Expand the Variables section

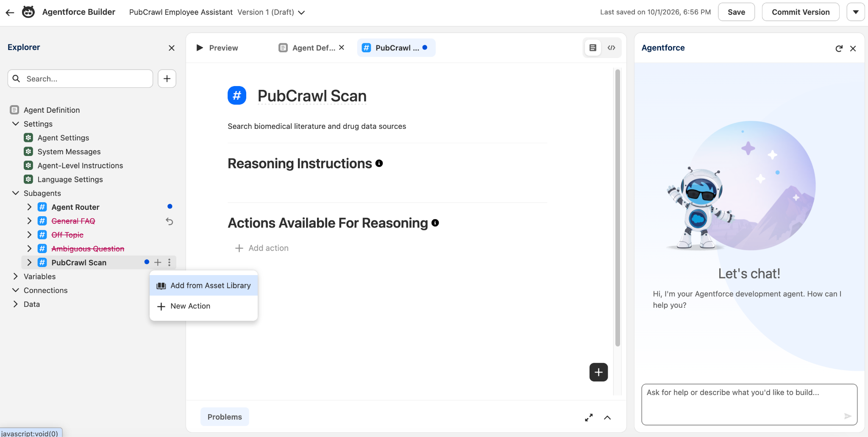pos(16,276)
